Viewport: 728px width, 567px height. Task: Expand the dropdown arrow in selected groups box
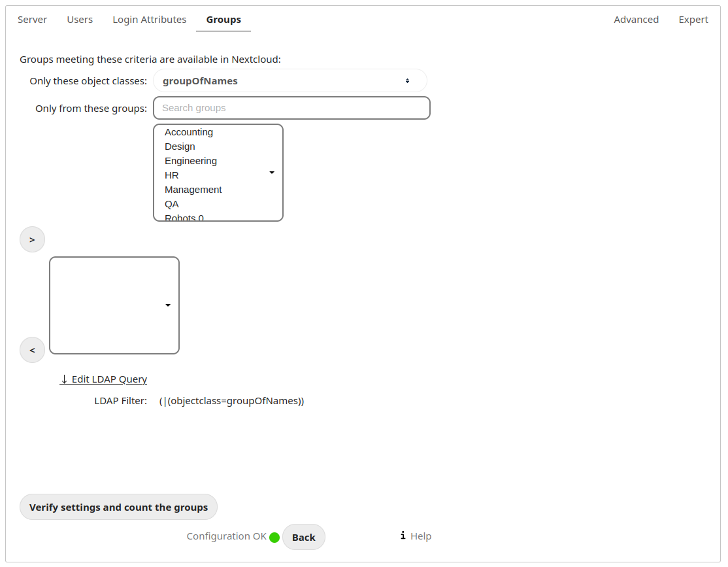tap(168, 305)
